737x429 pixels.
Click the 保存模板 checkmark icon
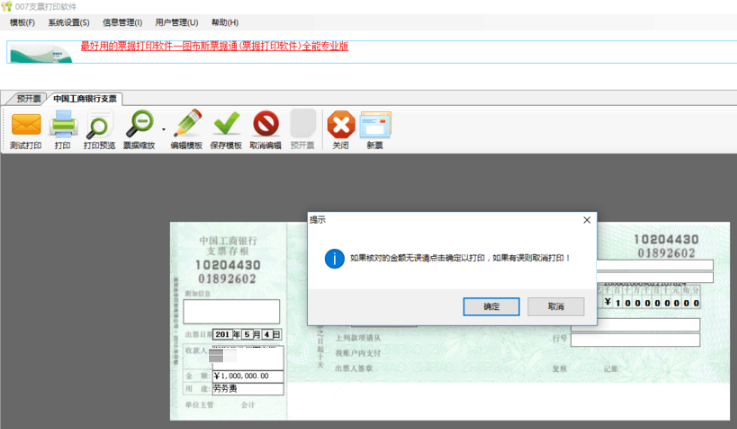tap(227, 124)
